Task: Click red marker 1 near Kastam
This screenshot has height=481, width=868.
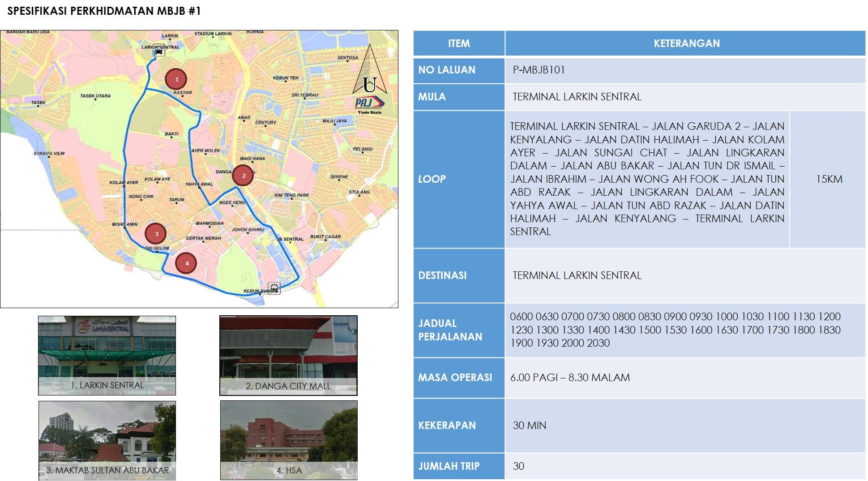Action: click(176, 79)
